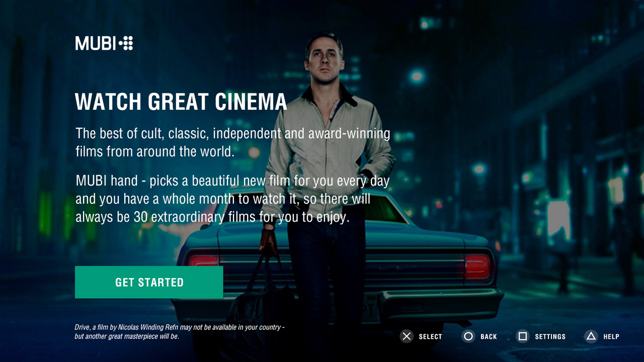Open the SETTINGS label in footer
The width and height of the screenshot is (644, 362).
(x=550, y=337)
